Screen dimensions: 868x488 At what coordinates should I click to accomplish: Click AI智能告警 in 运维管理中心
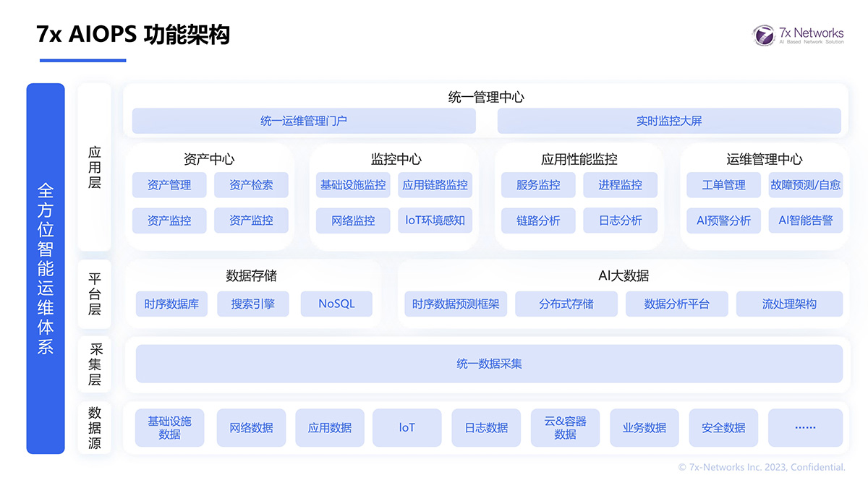pos(805,221)
